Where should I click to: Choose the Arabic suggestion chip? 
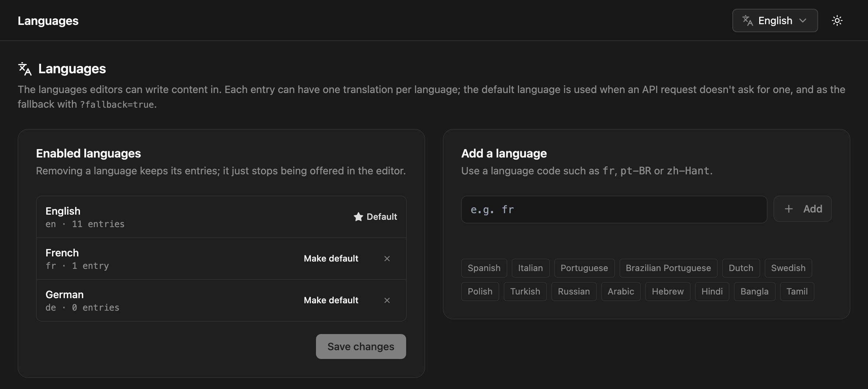[621, 292]
